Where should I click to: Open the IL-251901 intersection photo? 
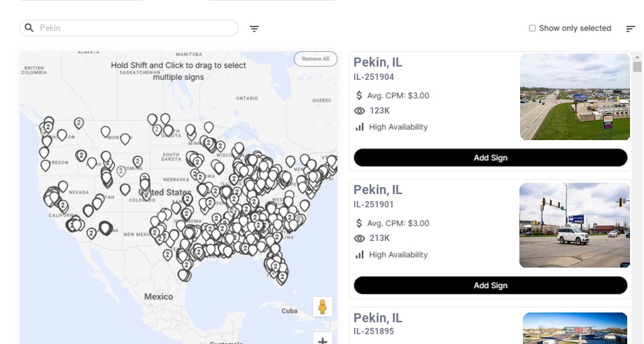[x=574, y=225]
